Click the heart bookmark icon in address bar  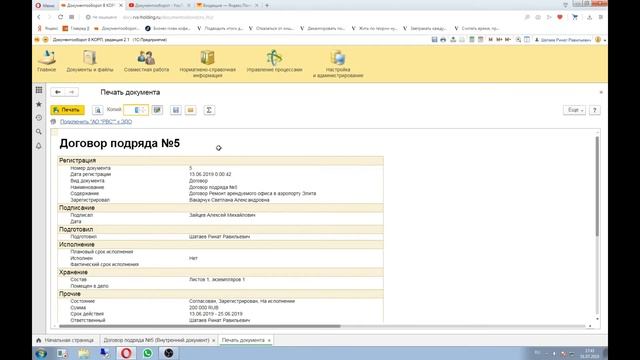coord(560,17)
